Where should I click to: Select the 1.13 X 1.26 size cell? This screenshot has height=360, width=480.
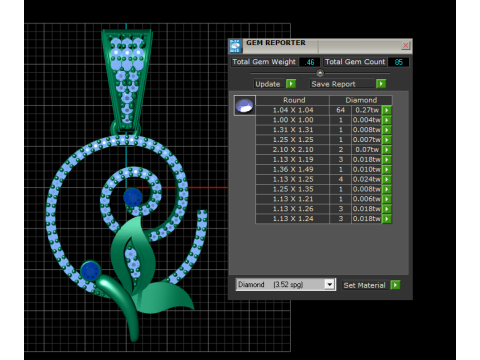[x=293, y=209]
